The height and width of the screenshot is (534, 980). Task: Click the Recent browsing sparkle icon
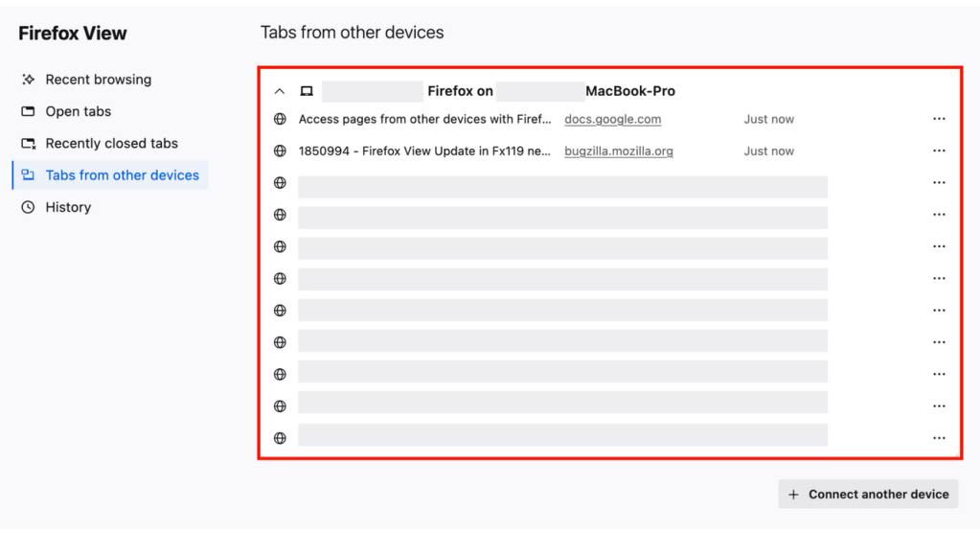coord(28,80)
